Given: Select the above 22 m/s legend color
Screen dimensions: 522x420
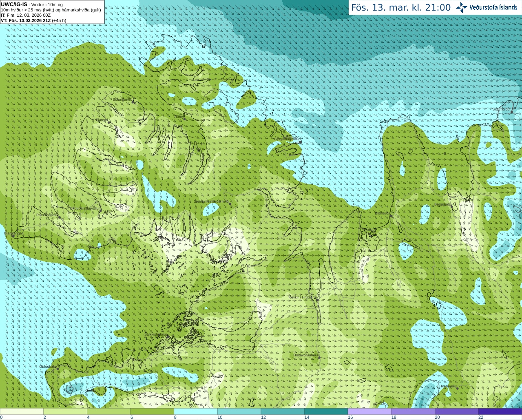Looking at the screenshot, I should (500, 411).
